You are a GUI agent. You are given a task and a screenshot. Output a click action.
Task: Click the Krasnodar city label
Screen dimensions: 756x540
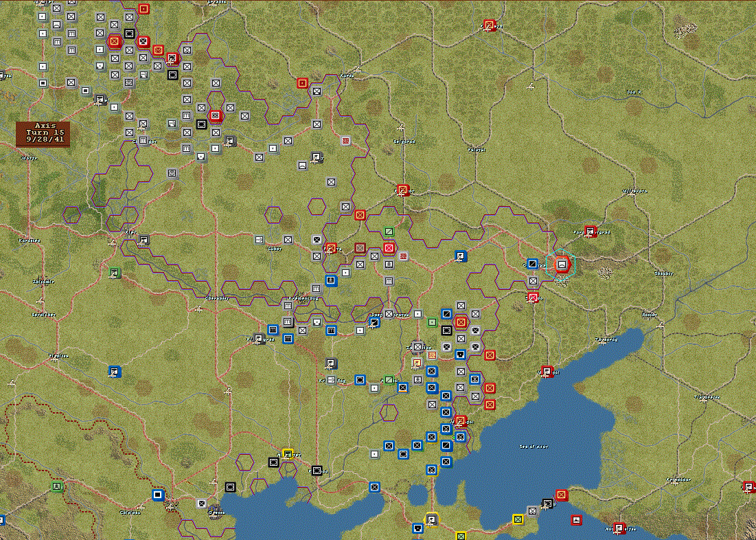tap(678, 480)
